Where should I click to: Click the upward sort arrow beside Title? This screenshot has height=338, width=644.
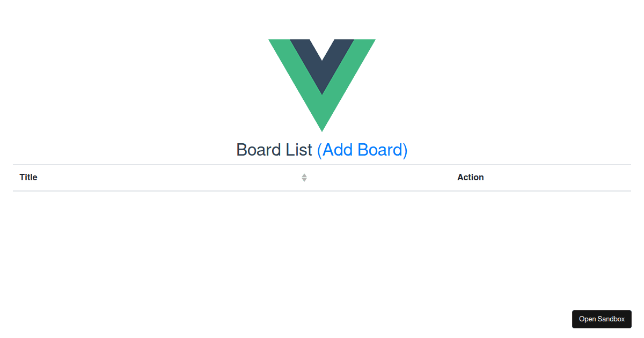pos(304,175)
